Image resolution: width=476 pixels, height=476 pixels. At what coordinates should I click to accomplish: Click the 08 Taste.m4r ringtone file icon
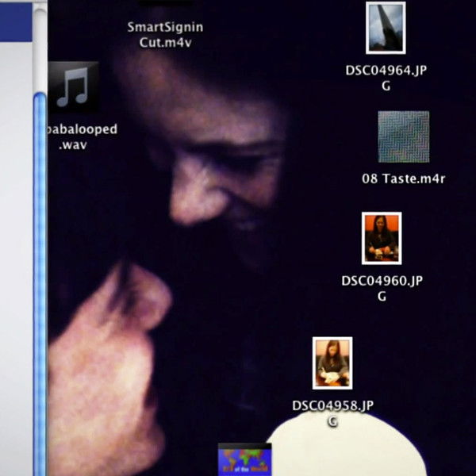(x=403, y=136)
